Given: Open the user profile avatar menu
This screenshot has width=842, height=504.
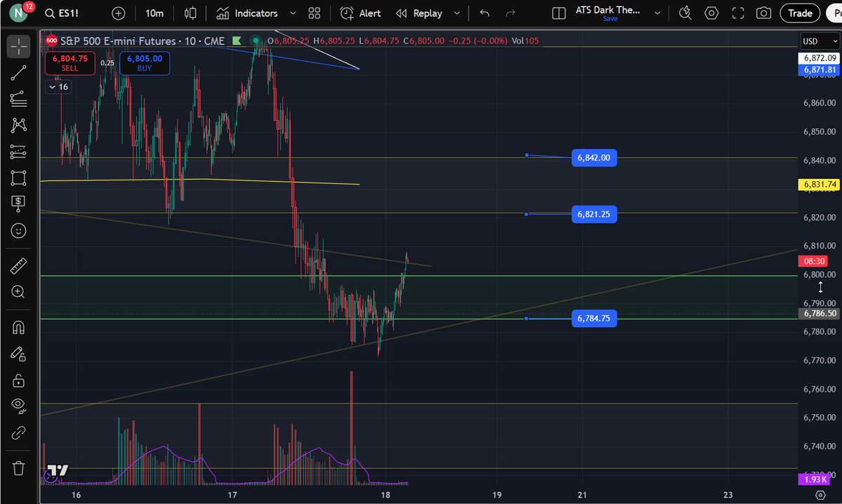Looking at the screenshot, I should pos(18,13).
